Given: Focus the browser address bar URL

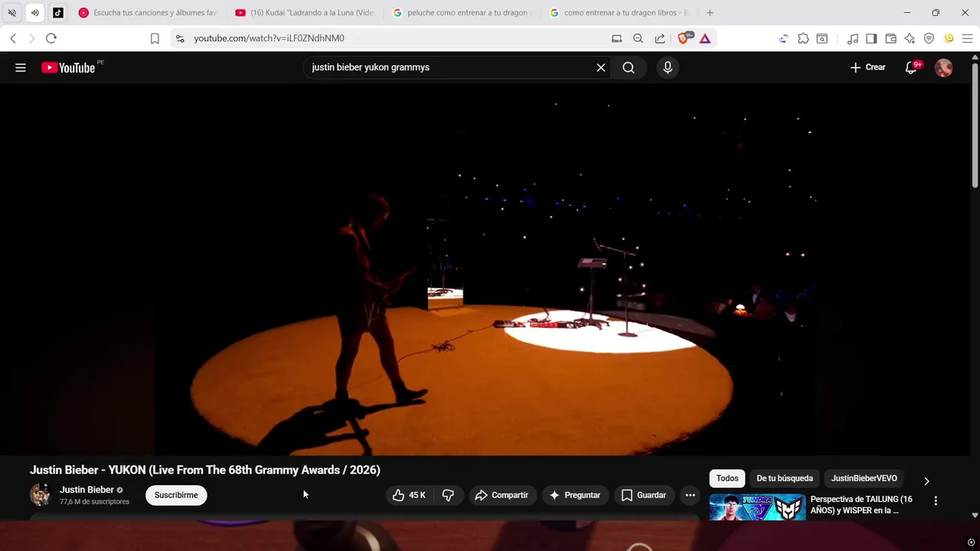Looking at the screenshot, I should (x=269, y=38).
